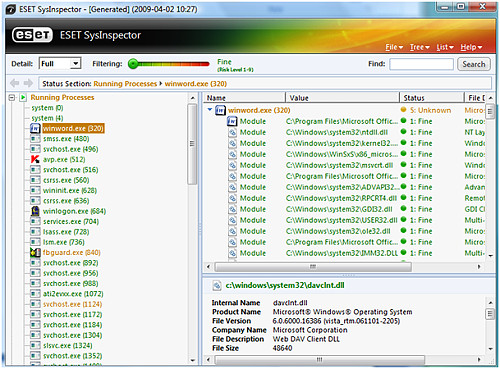500x369 pixels.
Task: Select svchost.exe (1352) in tree
Action: pos(72,356)
